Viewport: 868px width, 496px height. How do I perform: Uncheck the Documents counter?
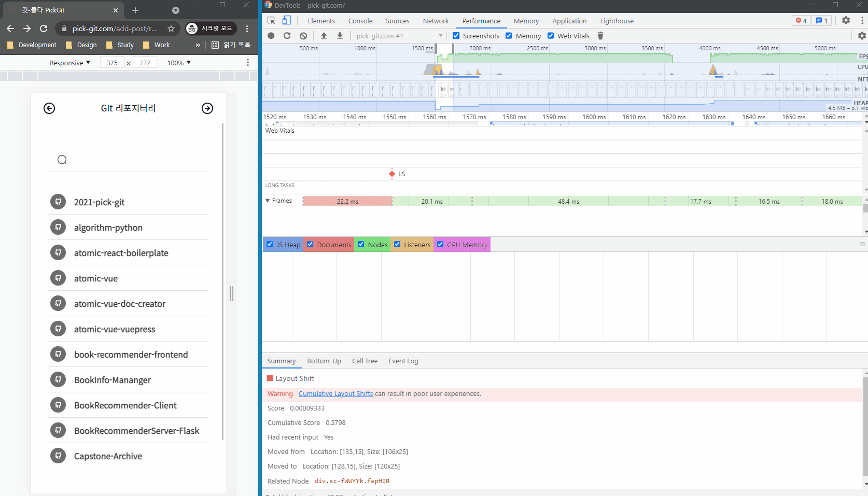310,245
